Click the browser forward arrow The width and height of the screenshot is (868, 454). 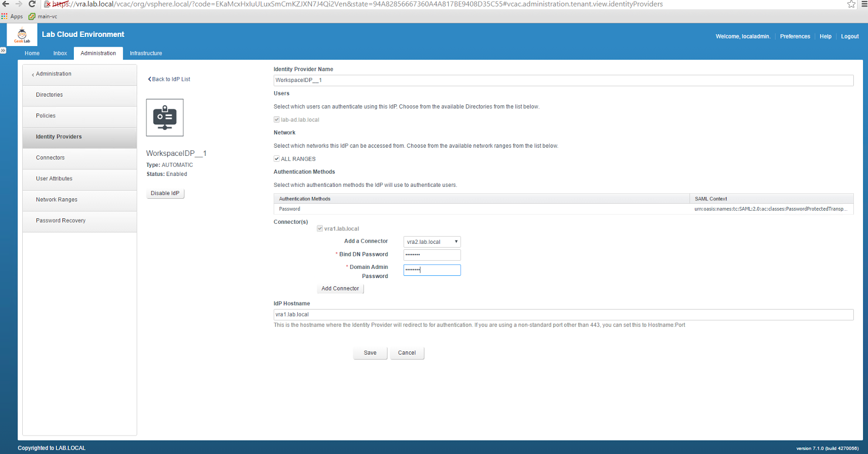(19, 4)
